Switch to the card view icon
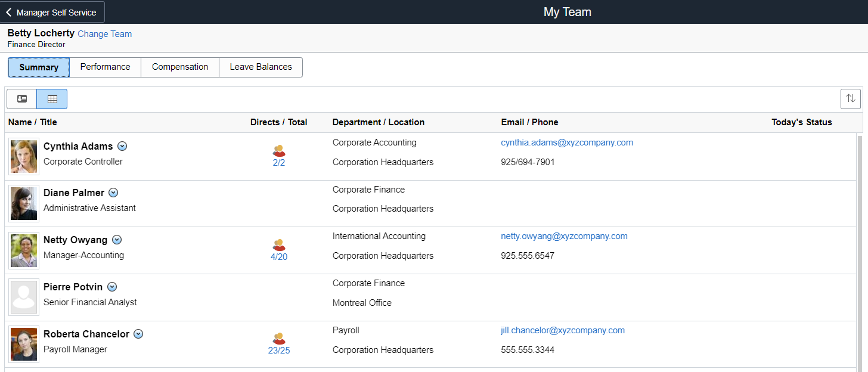868x372 pixels. point(21,98)
